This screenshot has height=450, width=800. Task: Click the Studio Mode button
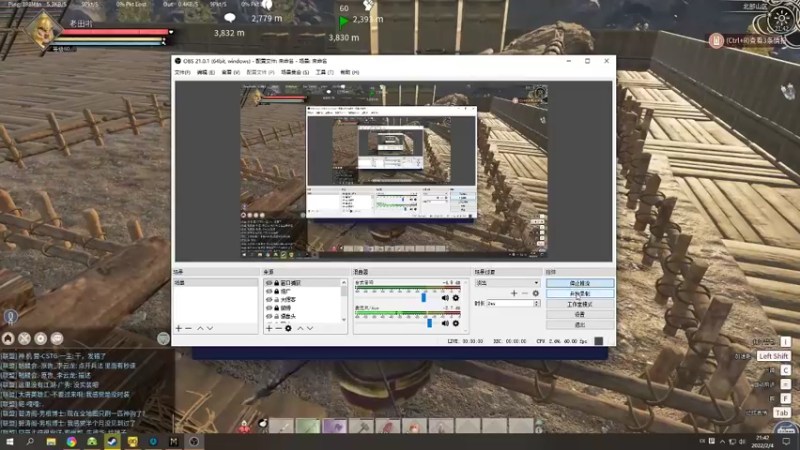pyautogui.click(x=580, y=304)
